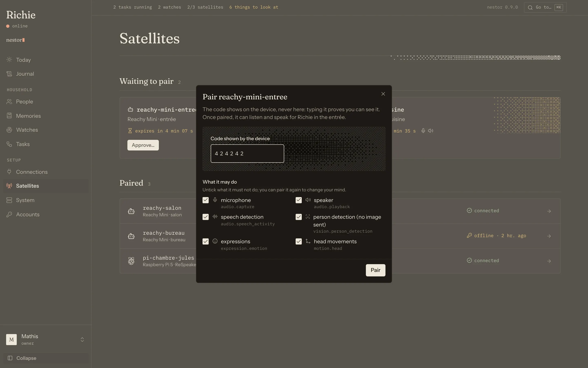Open Journal in the sidebar
The image size is (588, 368).
coord(46,74)
